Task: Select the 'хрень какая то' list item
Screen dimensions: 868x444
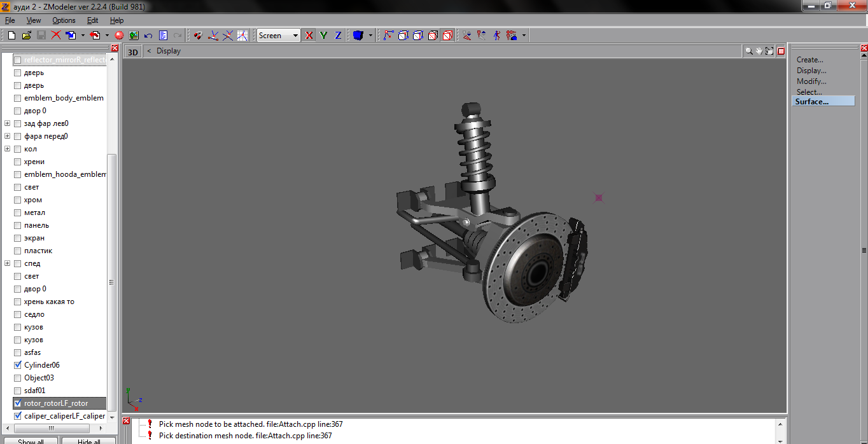Action: coord(49,302)
